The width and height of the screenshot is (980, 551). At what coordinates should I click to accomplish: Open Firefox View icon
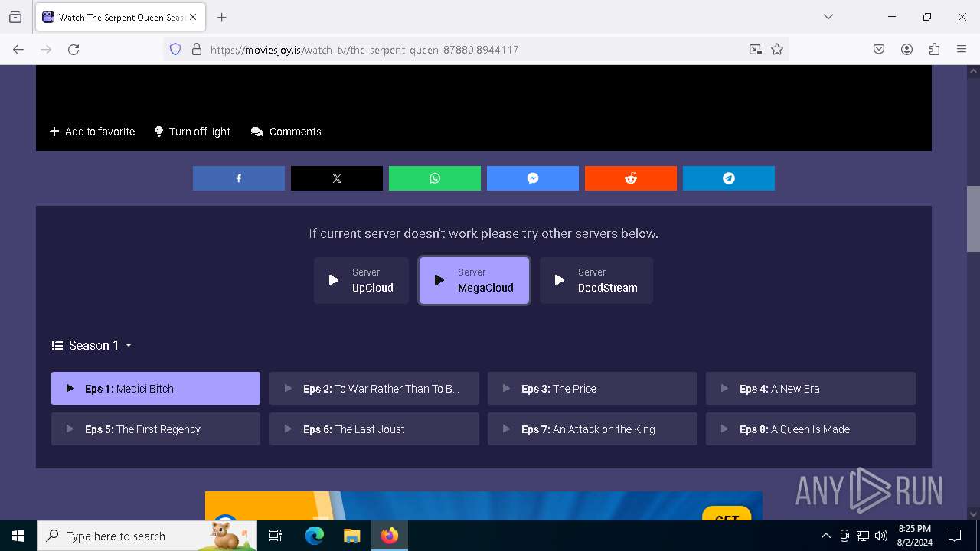[x=15, y=17]
